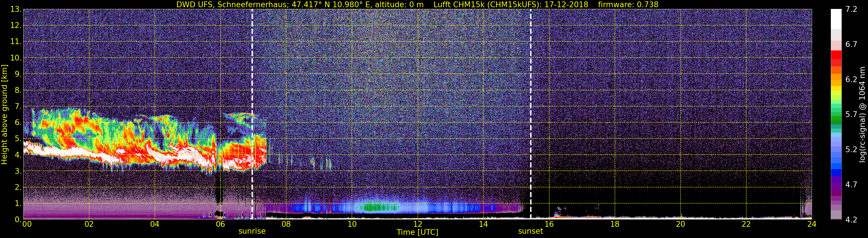Click the colorbar tick label 6.2
Viewport: 868px width, 238px height.
tap(851, 80)
